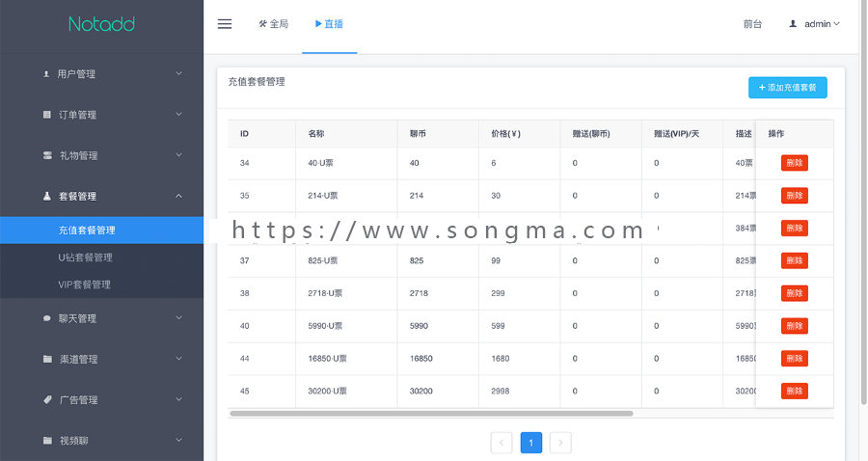Expand the 视频聊 menu chevron
The width and height of the screenshot is (868, 461).
tap(178, 440)
